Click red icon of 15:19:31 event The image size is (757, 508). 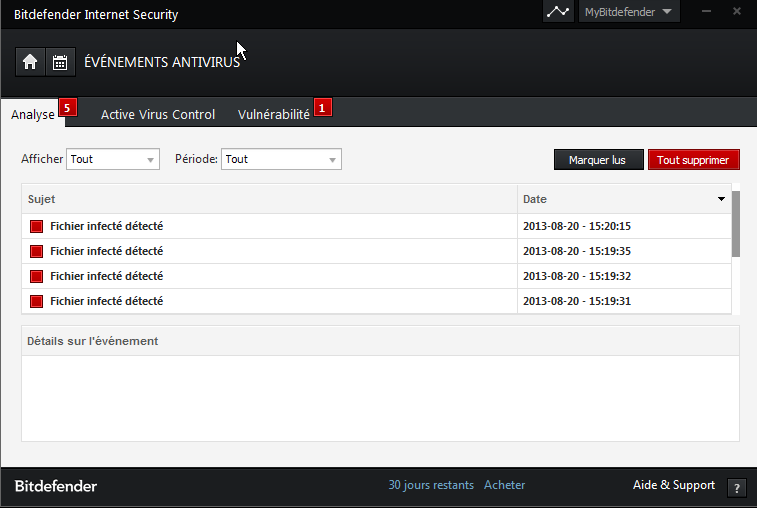coord(36,302)
